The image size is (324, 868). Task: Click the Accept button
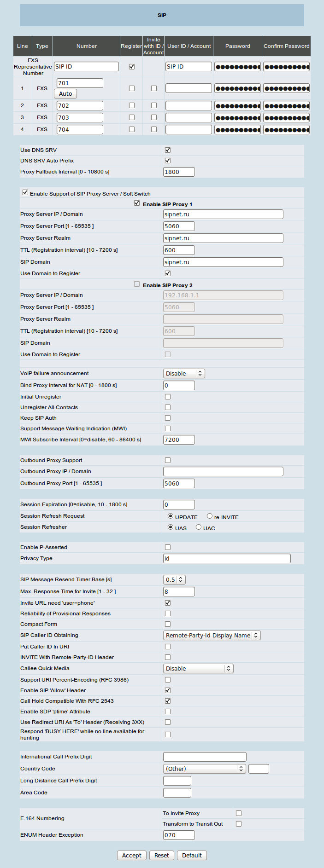click(x=132, y=855)
